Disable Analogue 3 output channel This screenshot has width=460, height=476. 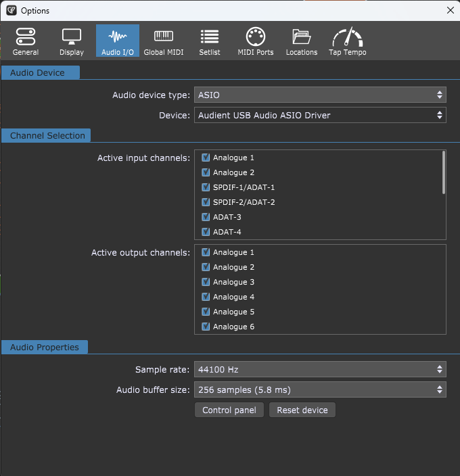tap(206, 282)
